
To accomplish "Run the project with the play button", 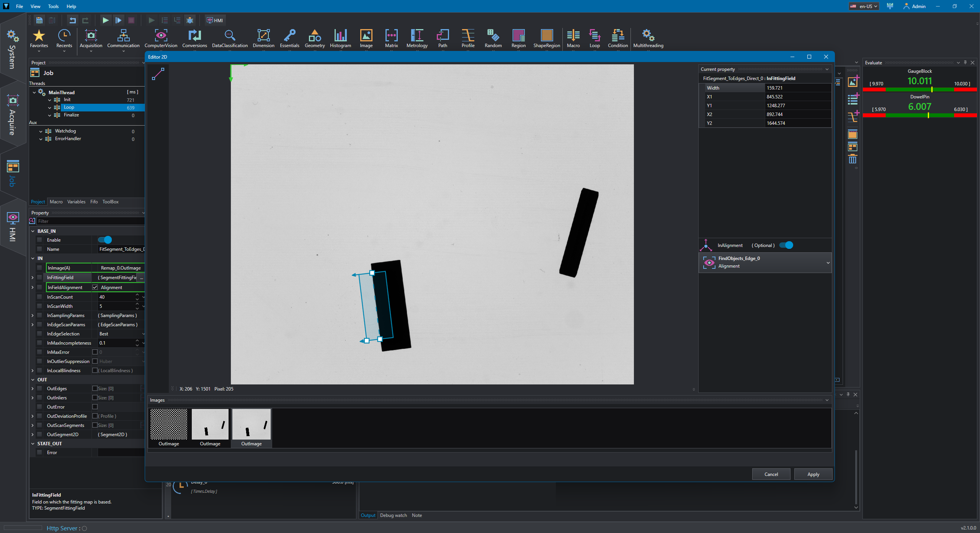I will click(106, 20).
